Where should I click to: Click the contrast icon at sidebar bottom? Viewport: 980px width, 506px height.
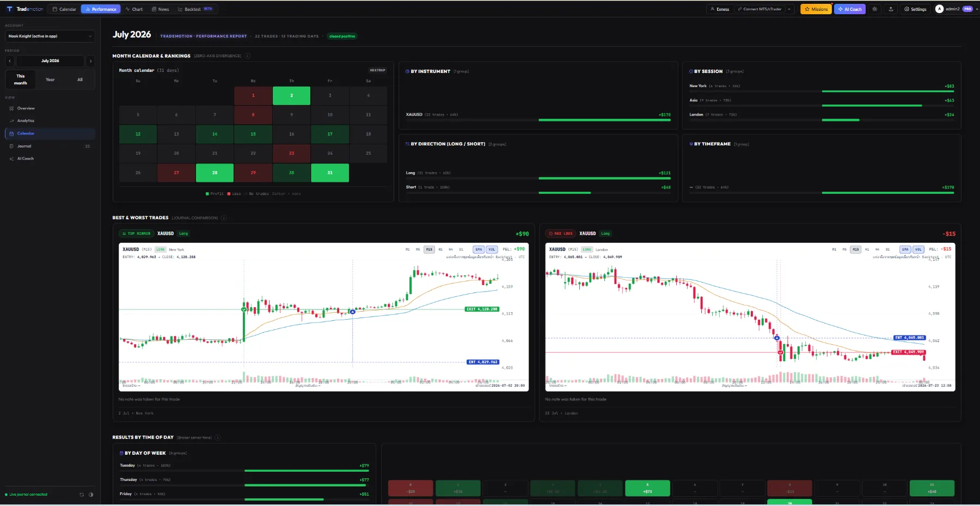(91, 495)
